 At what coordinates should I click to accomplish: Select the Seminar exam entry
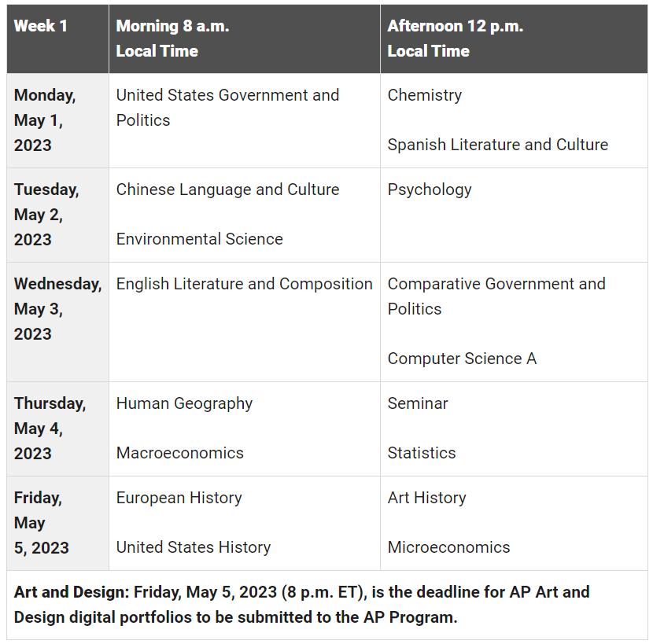[x=418, y=403]
